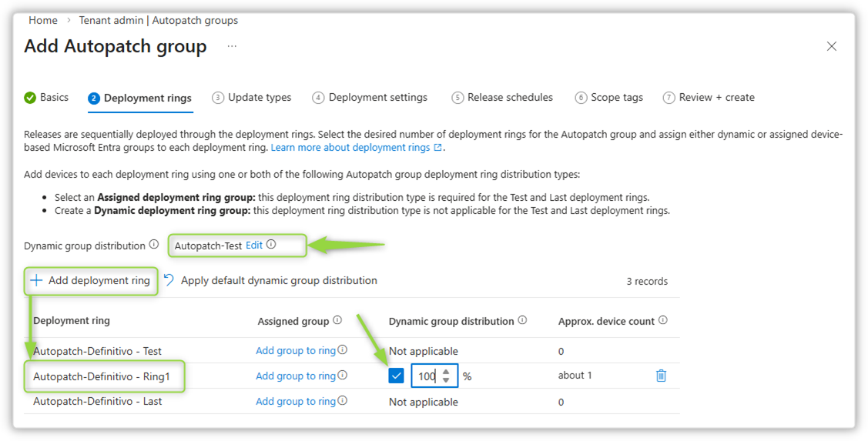Click the Apply default dynamic group distribution button
Viewport: 868px width, 441px height.
[x=270, y=281]
